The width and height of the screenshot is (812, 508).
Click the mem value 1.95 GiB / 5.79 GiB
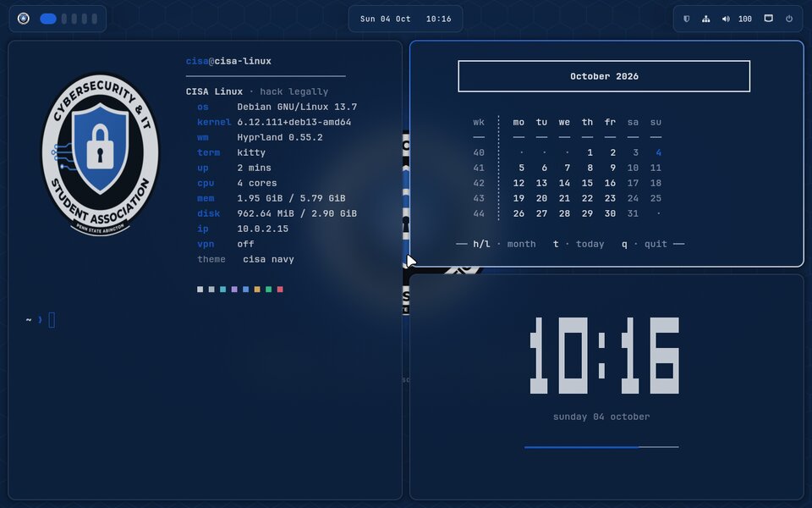(x=291, y=198)
